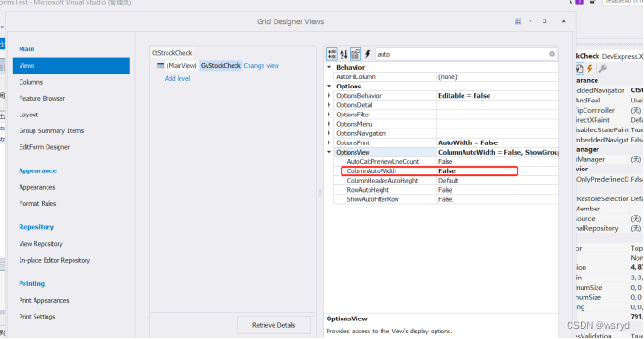Image resolution: width=644 pixels, height=339 pixels.
Task: Click the property pages icon in property grid
Action: click(356, 54)
